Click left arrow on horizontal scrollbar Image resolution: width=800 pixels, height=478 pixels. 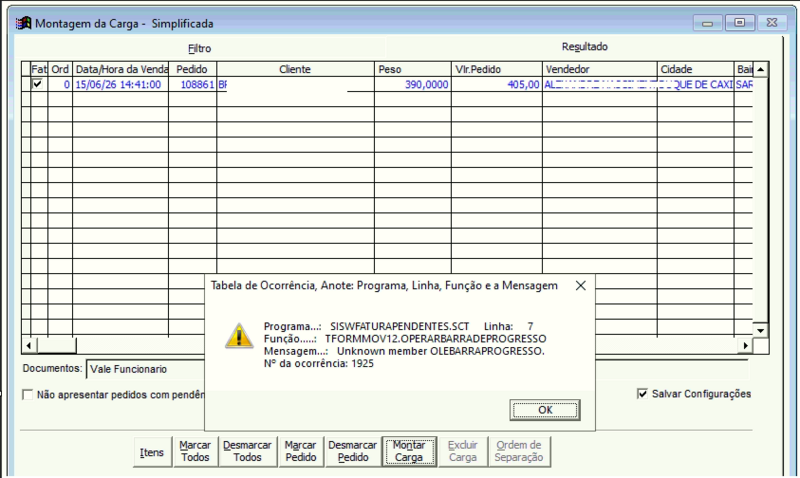29,345
